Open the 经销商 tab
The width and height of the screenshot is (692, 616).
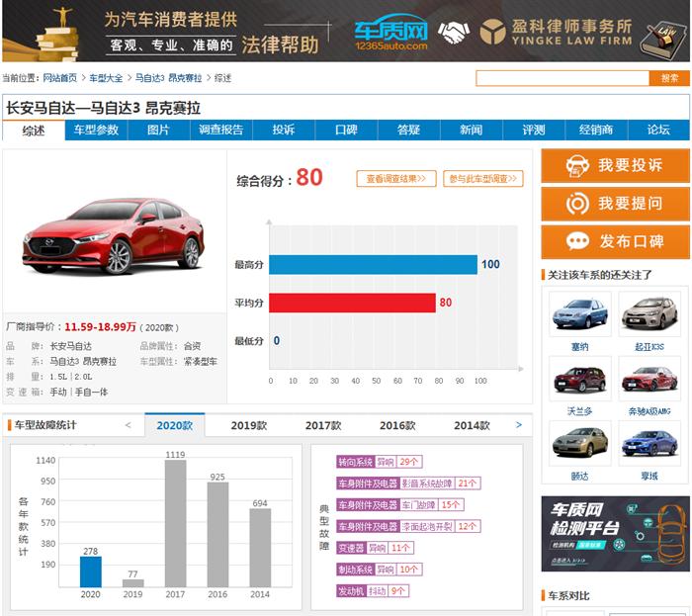coord(596,130)
